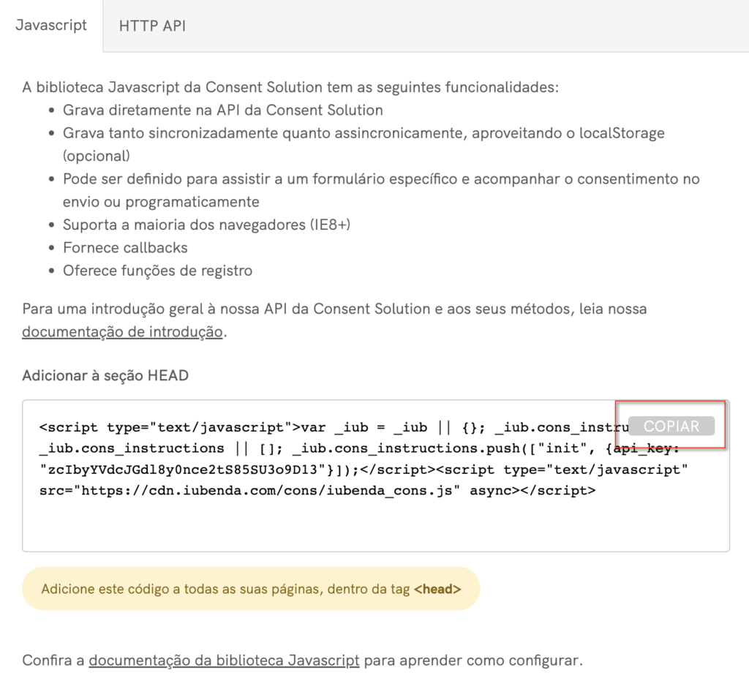Screen dimensions: 749x700
Task: Click the Suporta a maioria dos navegadores bullet
Action: tap(206, 225)
